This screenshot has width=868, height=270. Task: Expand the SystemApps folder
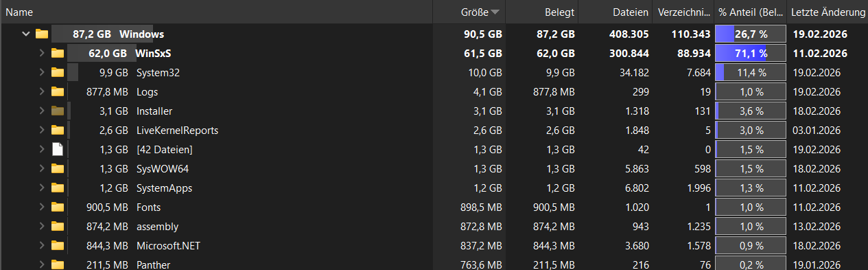pos(41,188)
